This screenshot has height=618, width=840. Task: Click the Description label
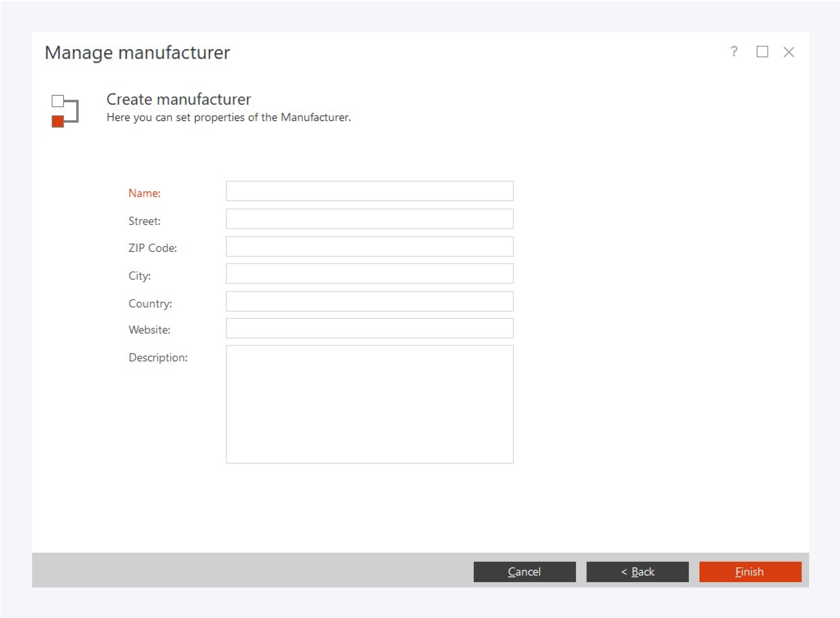[158, 358]
